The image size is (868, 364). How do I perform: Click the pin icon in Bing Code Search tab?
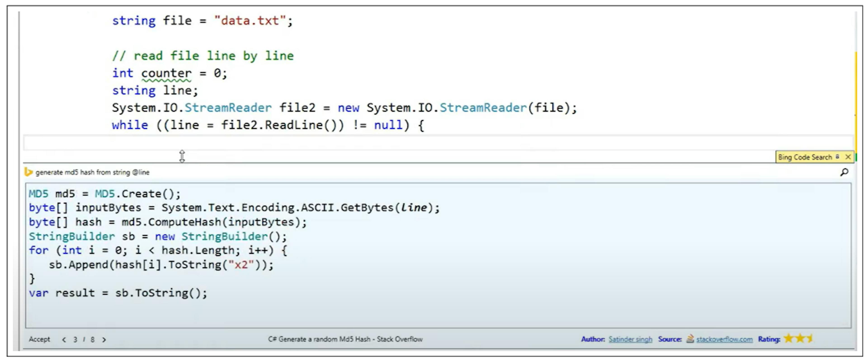click(837, 157)
